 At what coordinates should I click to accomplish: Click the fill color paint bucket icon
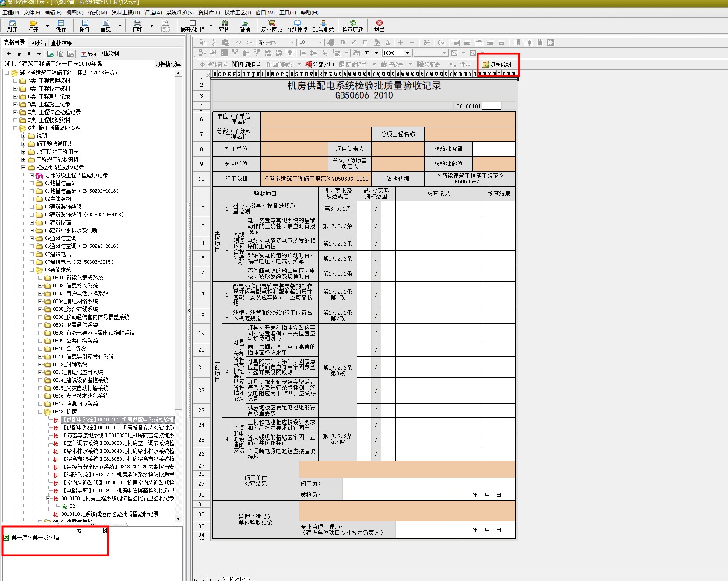376,42
